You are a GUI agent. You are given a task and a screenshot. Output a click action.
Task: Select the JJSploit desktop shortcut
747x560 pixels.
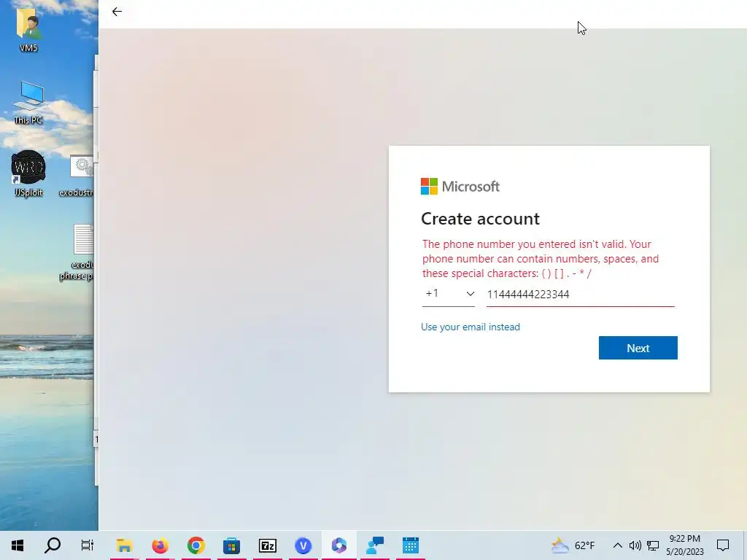pos(28,174)
